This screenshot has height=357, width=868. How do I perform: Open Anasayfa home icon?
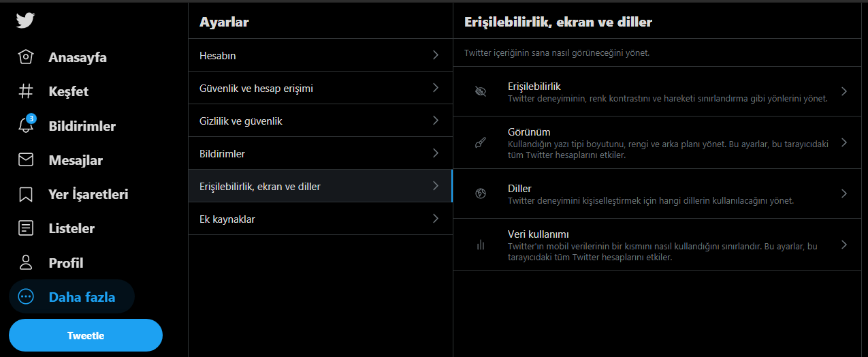tap(26, 57)
